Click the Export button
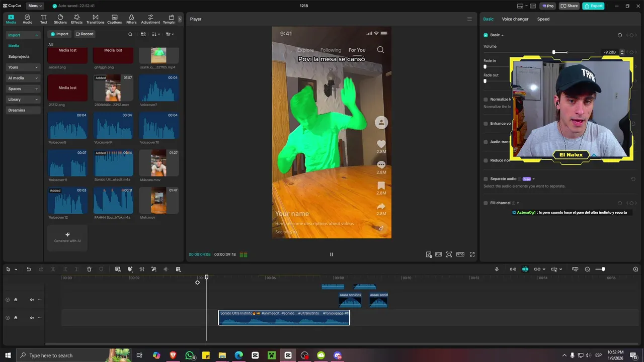Image resolution: width=644 pixels, height=362 pixels. (x=593, y=6)
